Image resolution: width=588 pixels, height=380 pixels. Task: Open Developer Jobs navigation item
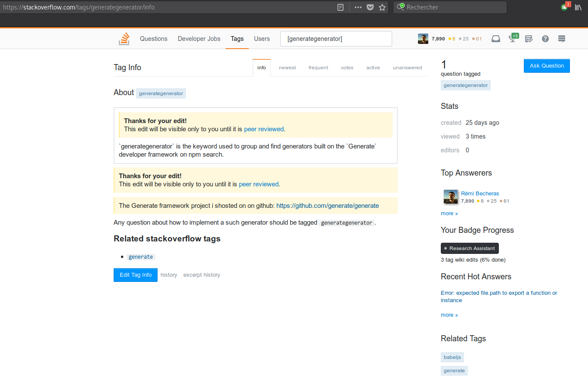pyautogui.click(x=199, y=39)
